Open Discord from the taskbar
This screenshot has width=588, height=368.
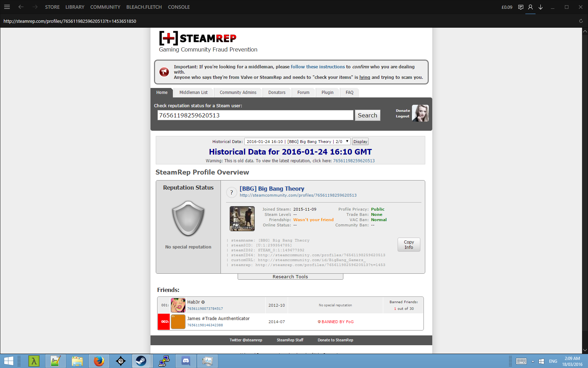point(186,361)
